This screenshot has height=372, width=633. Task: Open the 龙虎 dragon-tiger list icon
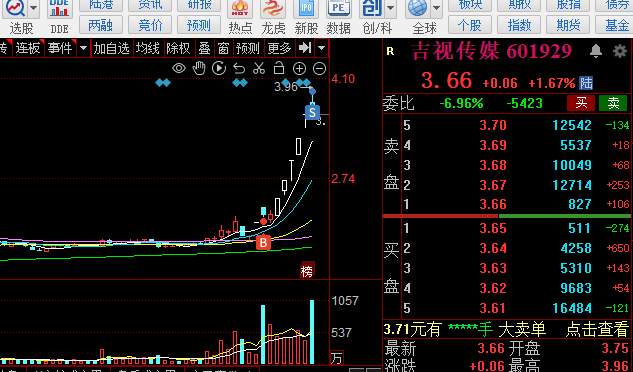(x=273, y=17)
